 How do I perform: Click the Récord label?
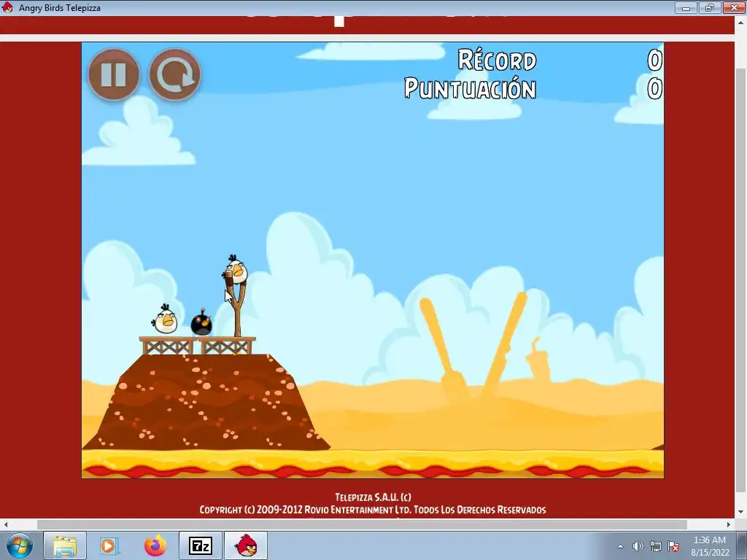coord(498,60)
